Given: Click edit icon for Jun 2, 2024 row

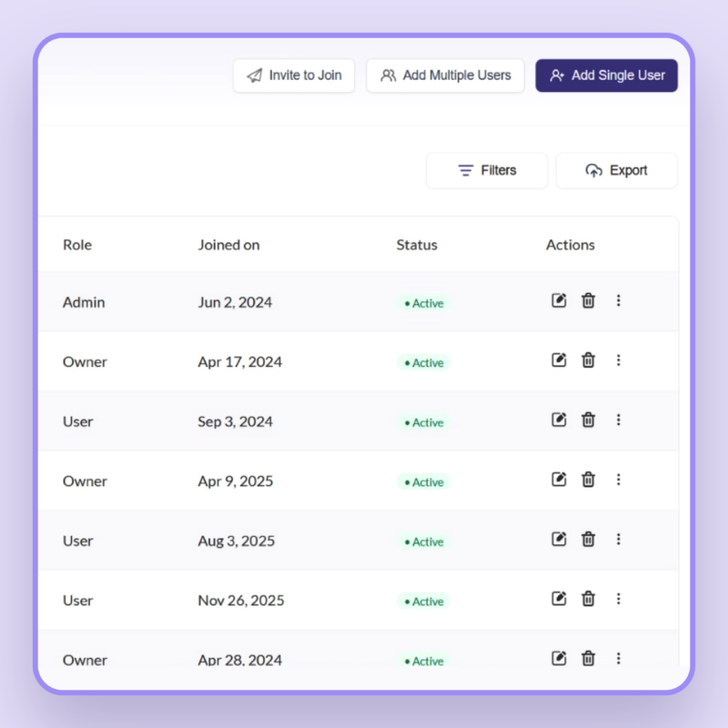Looking at the screenshot, I should tap(560, 300).
